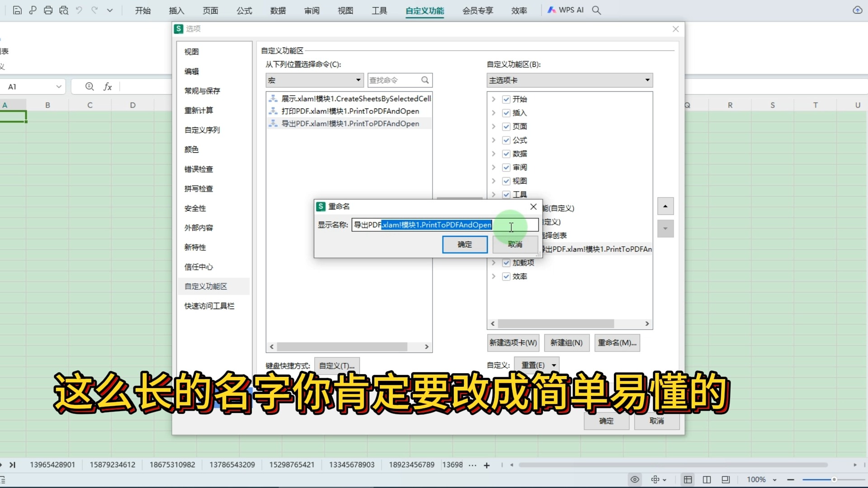Confirm the rename with 确定

(x=464, y=244)
